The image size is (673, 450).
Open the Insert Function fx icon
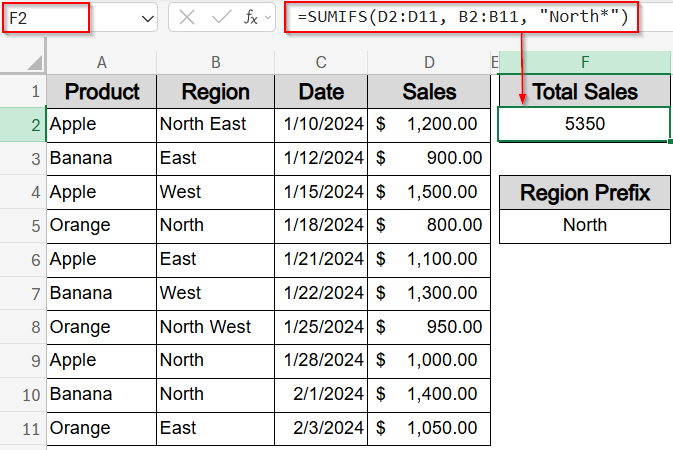[x=250, y=18]
